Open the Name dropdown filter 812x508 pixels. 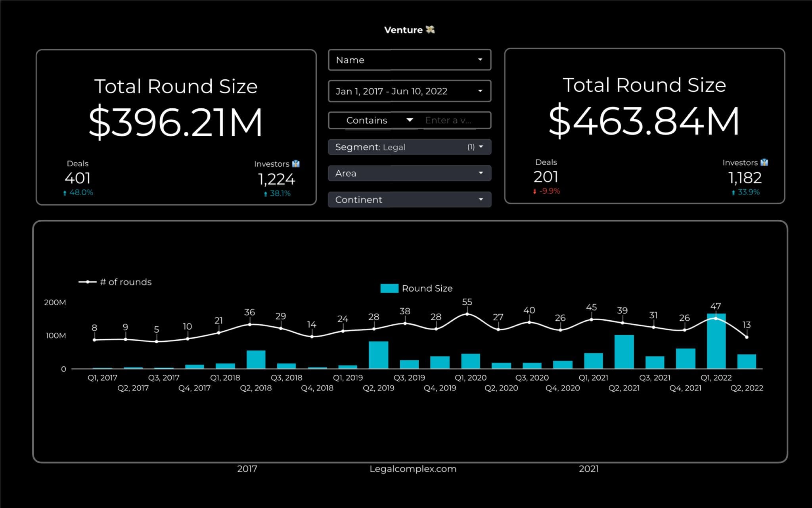[410, 60]
